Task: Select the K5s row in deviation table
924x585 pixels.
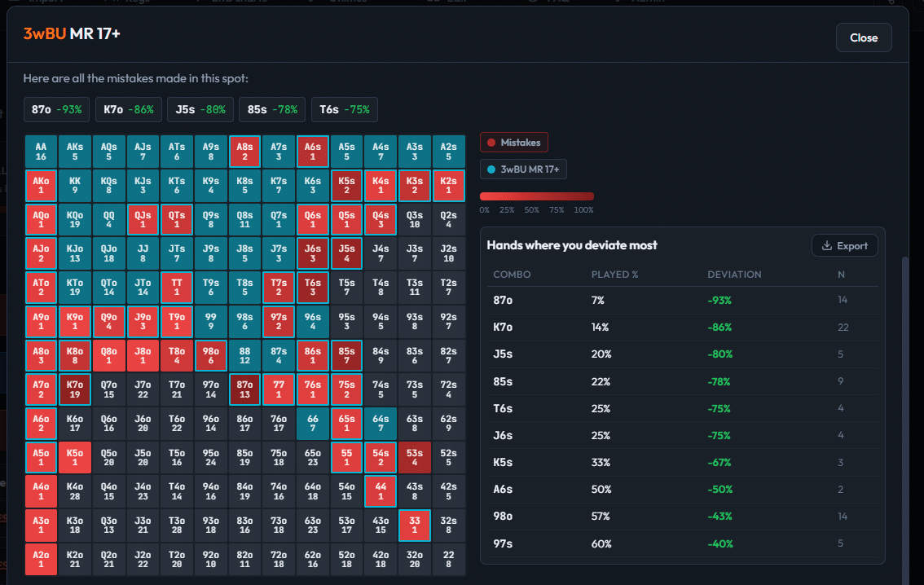Action: 682,463
